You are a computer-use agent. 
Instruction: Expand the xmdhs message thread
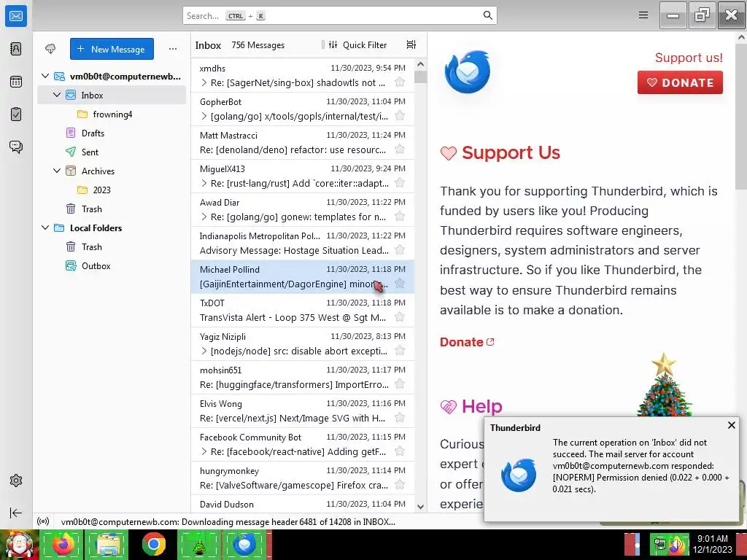point(204,83)
